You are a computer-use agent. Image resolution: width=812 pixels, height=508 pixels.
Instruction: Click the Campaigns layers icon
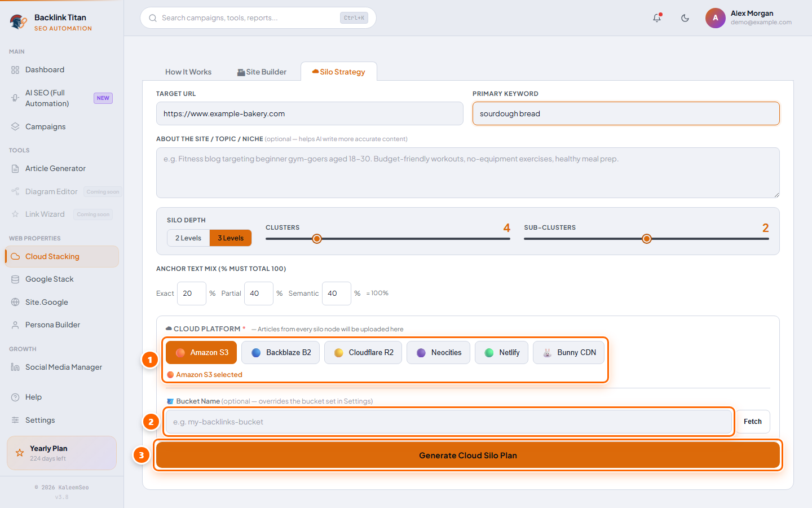click(x=15, y=126)
